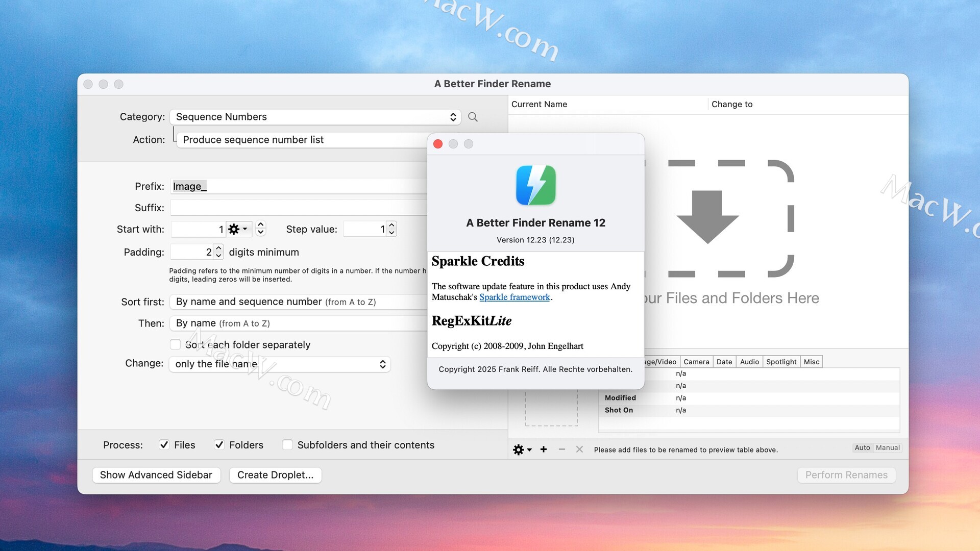This screenshot has width=980, height=551.
Task: Click the plus icon to add files
Action: pyautogui.click(x=544, y=449)
